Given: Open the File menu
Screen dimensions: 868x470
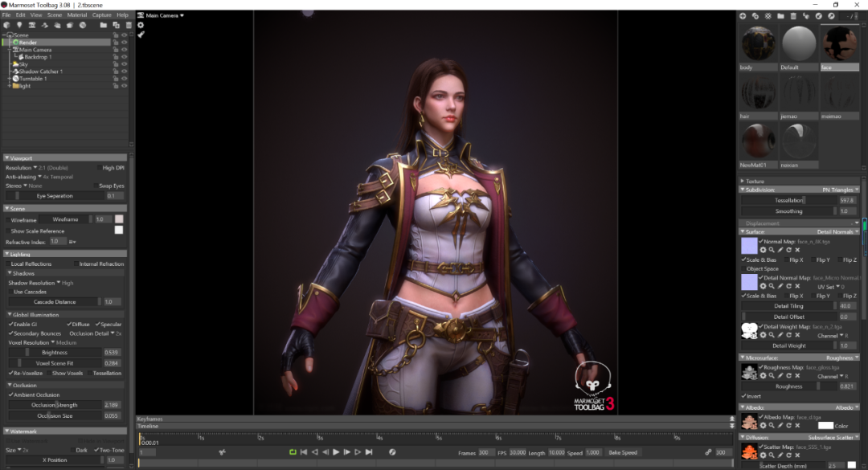Looking at the screenshot, I should click(x=6, y=15).
